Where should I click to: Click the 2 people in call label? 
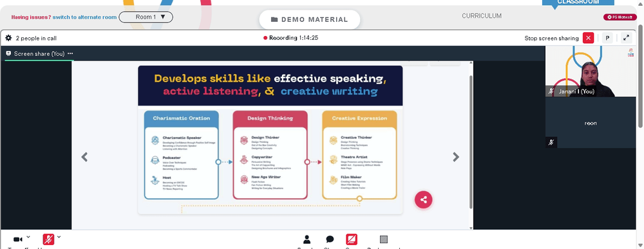tap(36, 38)
